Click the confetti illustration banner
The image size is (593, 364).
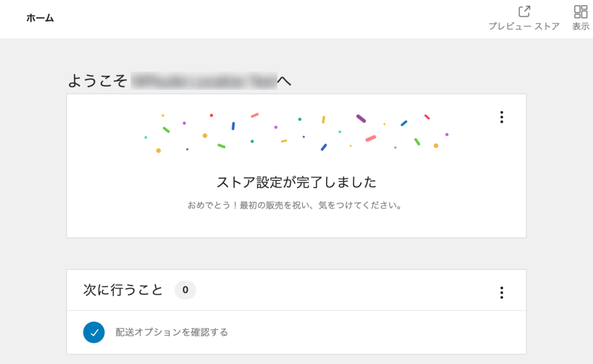296,133
